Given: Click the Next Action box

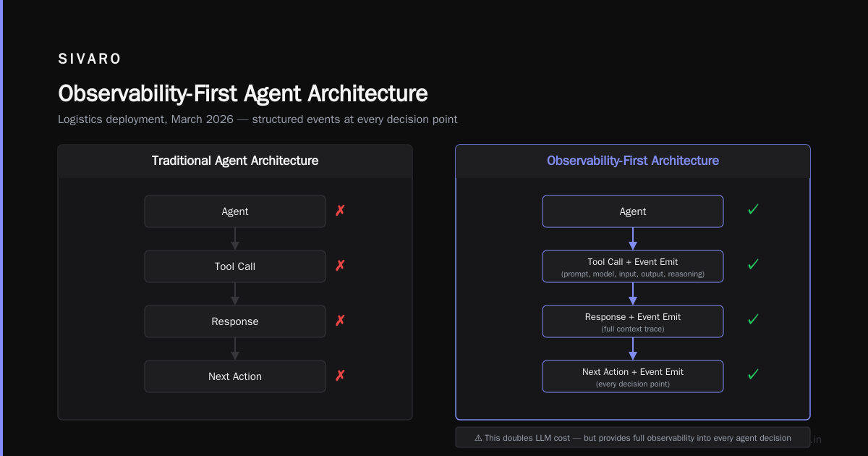Looking at the screenshot, I should (x=235, y=376).
